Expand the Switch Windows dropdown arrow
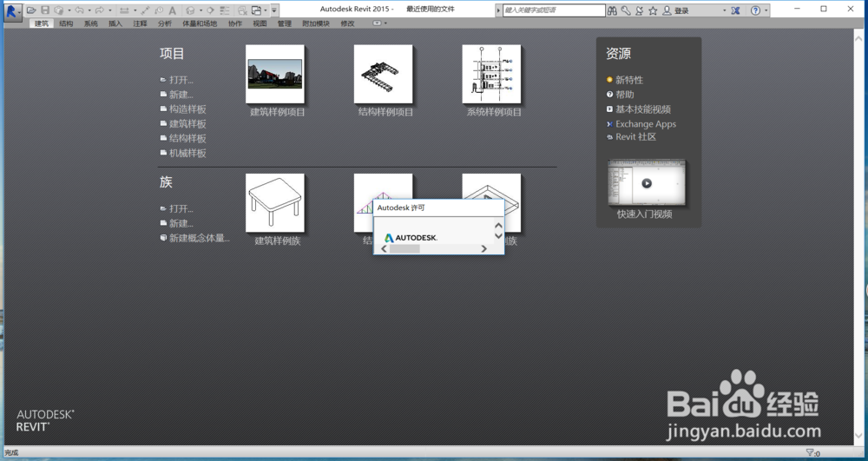This screenshot has height=461, width=868. click(266, 10)
